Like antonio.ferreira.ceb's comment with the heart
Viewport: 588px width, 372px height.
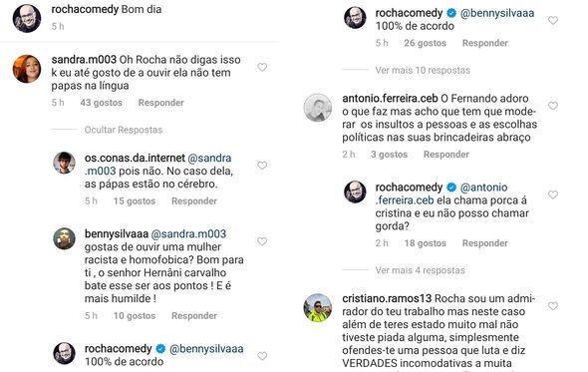click(x=553, y=106)
